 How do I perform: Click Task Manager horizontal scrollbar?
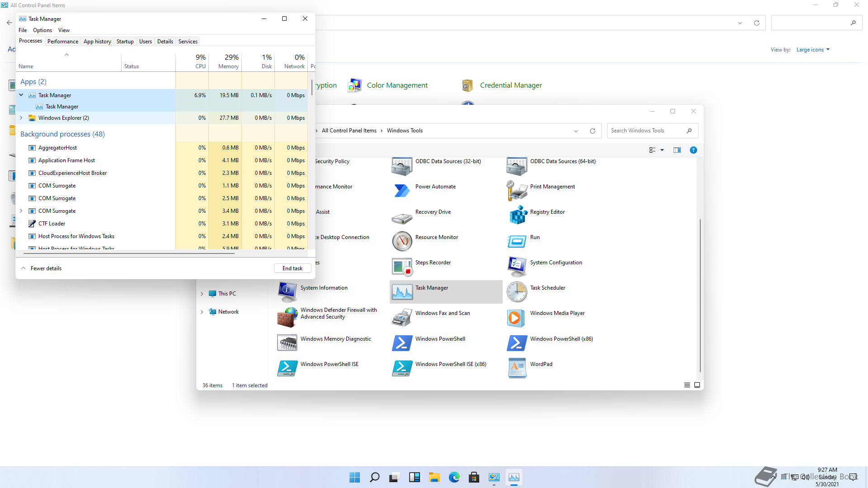point(129,253)
